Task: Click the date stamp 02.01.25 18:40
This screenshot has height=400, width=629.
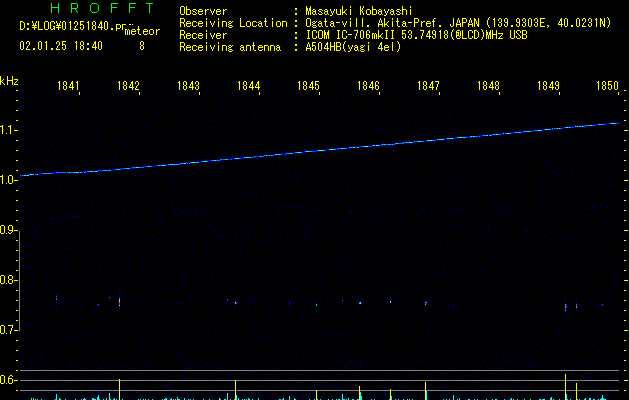Action: point(61,46)
